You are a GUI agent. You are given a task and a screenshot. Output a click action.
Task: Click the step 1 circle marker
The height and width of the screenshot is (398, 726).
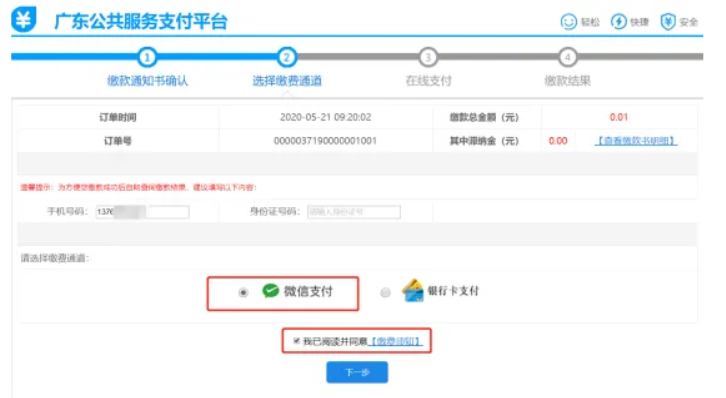[147, 57]
